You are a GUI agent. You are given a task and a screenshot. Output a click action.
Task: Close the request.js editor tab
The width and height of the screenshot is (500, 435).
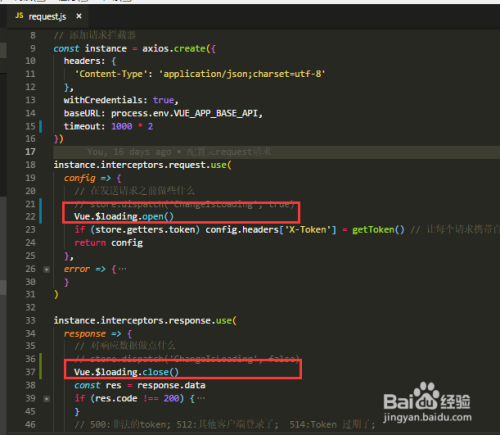79,16
